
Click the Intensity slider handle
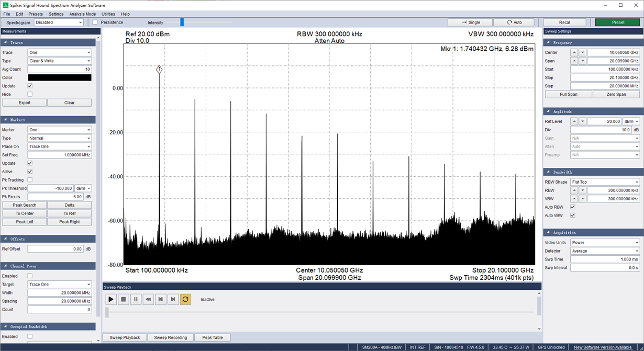point(182,22)
